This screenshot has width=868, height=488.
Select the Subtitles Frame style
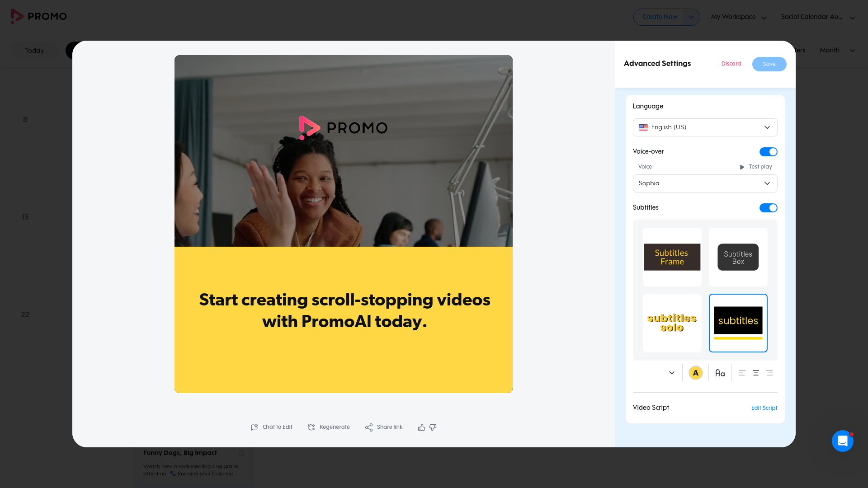pyautogui.click(x=672, y=257)
